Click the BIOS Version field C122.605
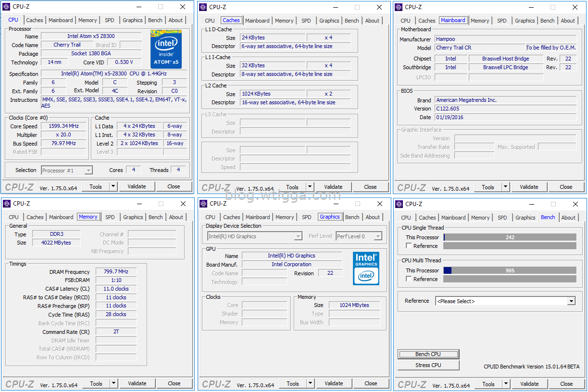Screen dimensions: 588x392 coord(505,109)
